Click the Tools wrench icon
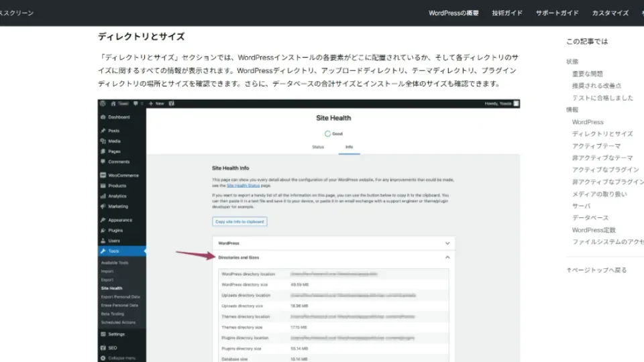Screen dimensions: 644x362 (103, 251)
